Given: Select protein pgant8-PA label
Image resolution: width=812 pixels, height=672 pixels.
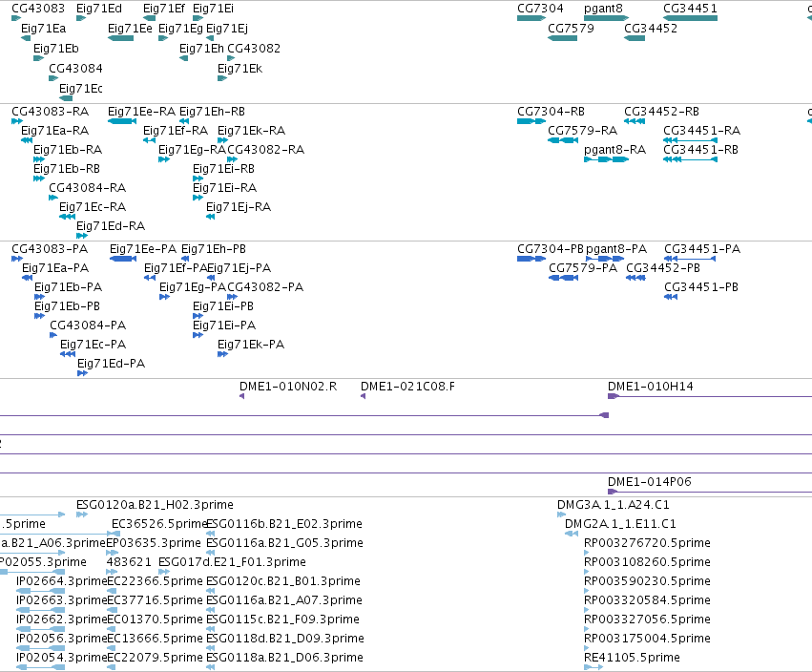Looking at the screenshot, I should click(x=616, y=249).
